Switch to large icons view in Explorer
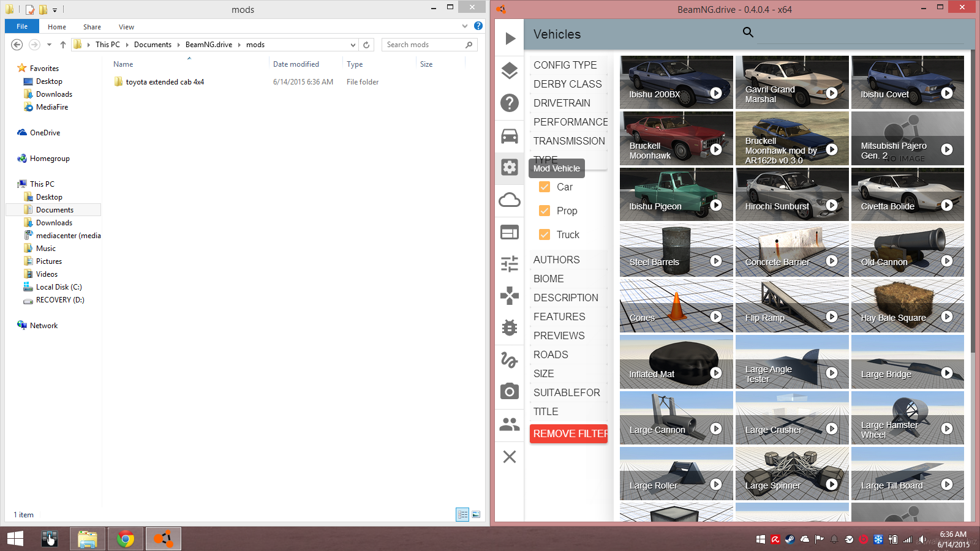The width and height of the screenshot is (980, 551). (476, 515)
